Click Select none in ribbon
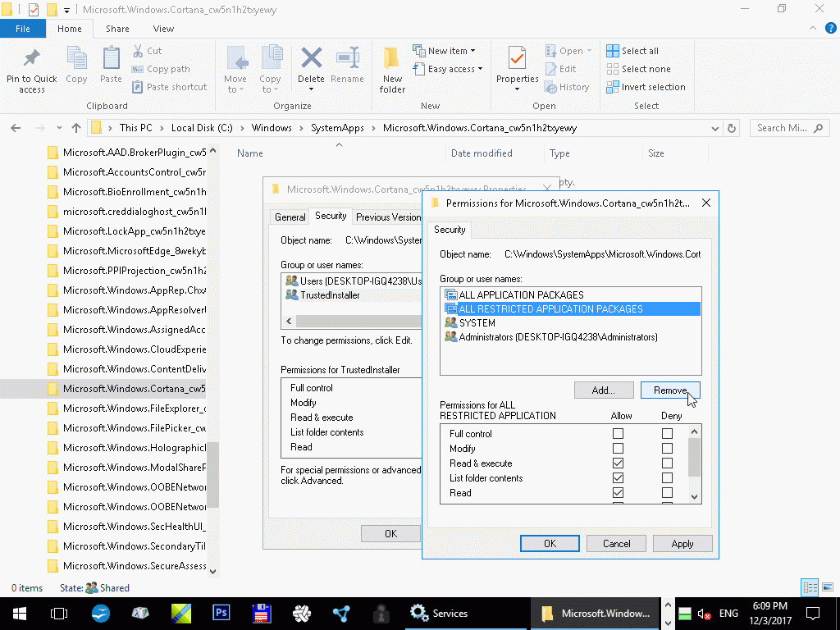 638,69
